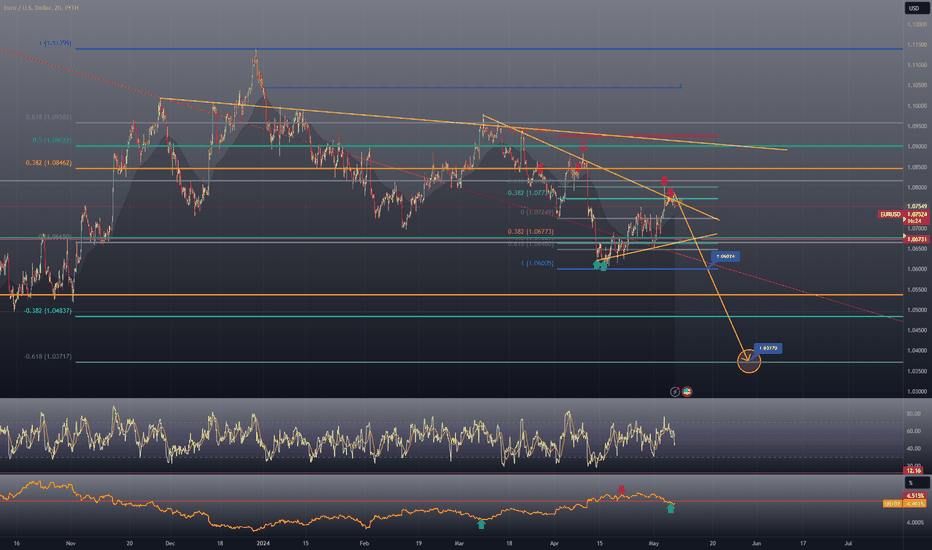Click the 1 (1.06005) blue Fibonacci label
The height and width of the screenshot is (550, 932).
pos(537,263)
